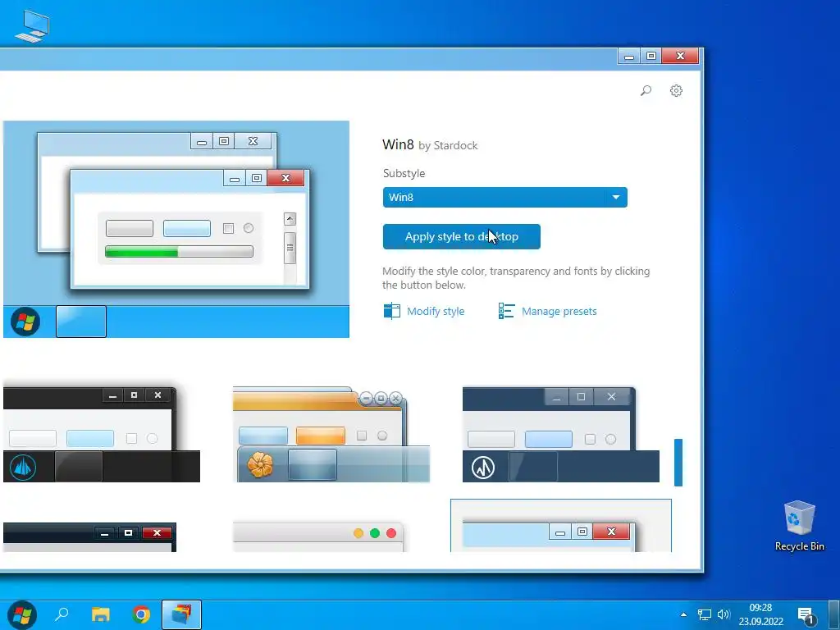Click the blue vertical scrollbar thumb
Image resolution: width=840 pixels, height=630 pixels.
coord(678,463)
